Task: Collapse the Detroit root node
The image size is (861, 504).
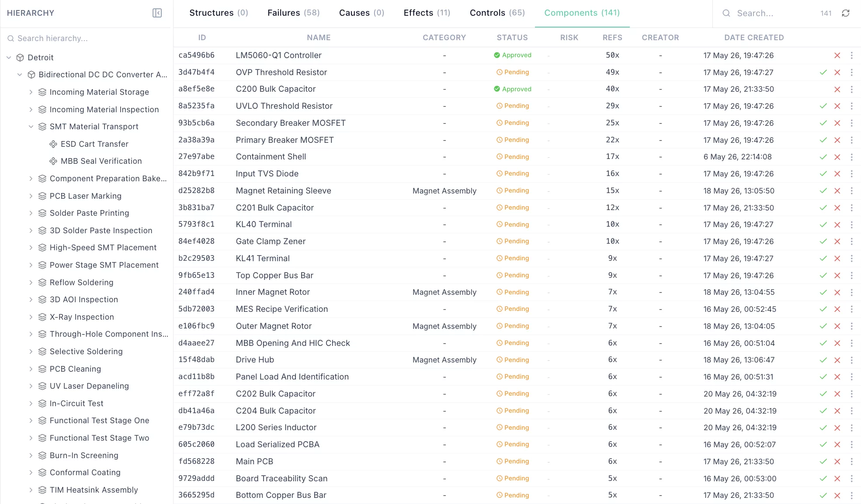Action: coord(9,58)
